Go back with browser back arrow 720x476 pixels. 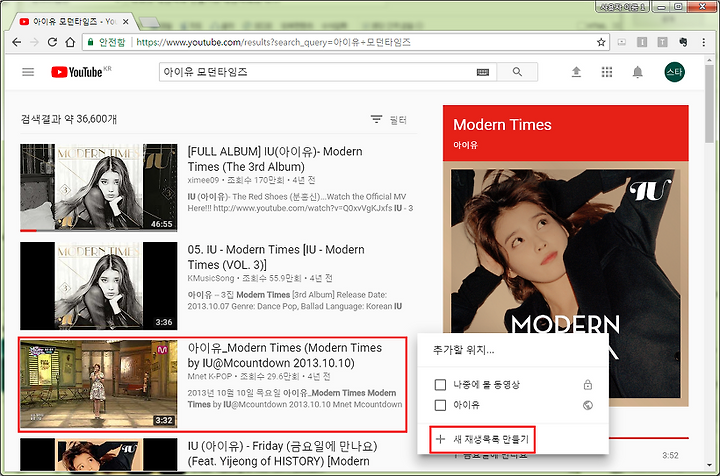17,42
